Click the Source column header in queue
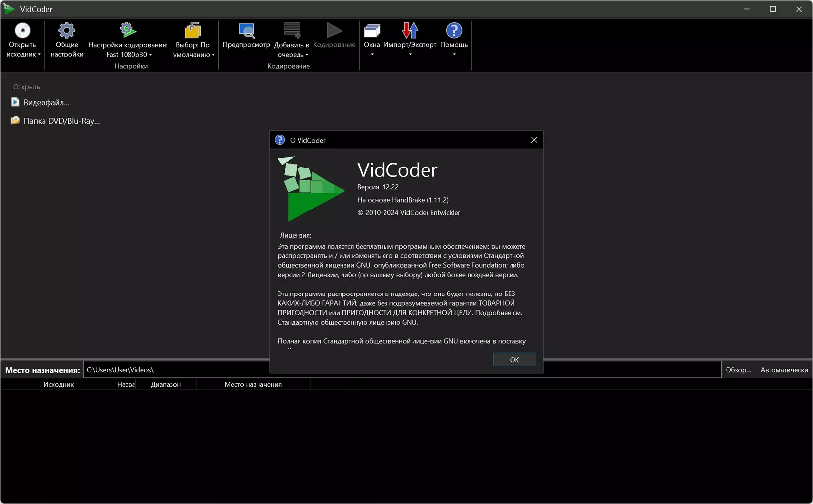Screen dimensions: 813x504 click(x=58, y=384)
